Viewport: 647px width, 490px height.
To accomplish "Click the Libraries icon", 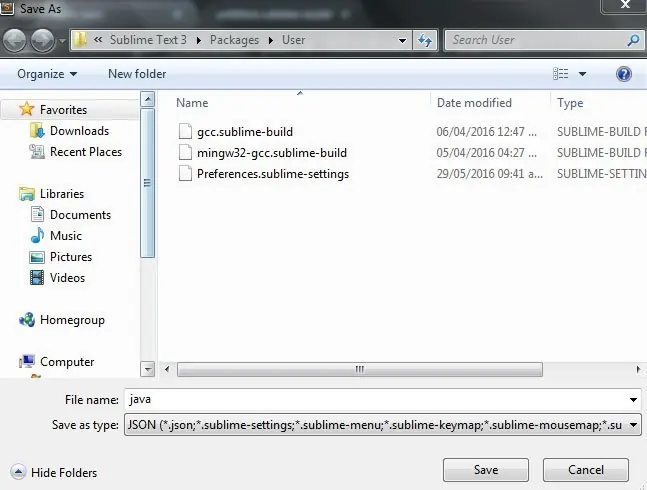I will (x=27, y=194).
